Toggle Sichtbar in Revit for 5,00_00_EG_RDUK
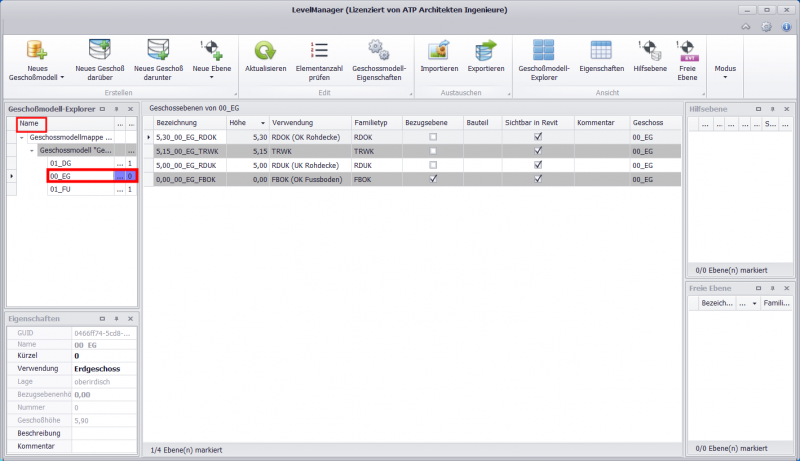Image resolution: width=800 pixels, height=461 pixels. pyautogui.click(x=538, y=165)
